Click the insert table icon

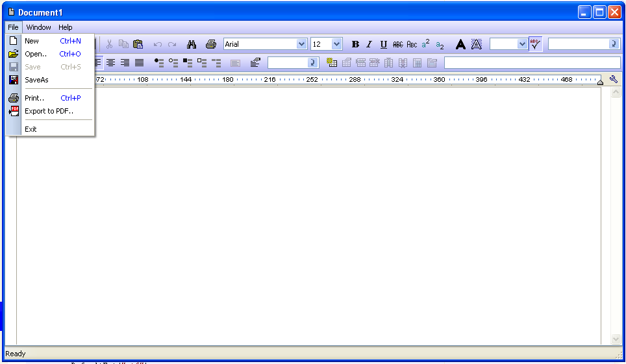[x=332, y=63]
